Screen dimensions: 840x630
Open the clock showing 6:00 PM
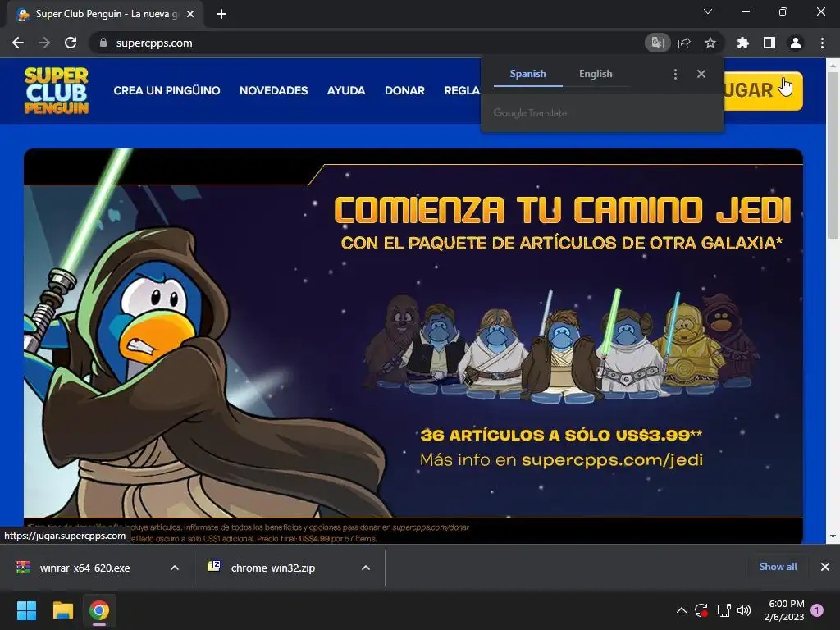(785, 610)
